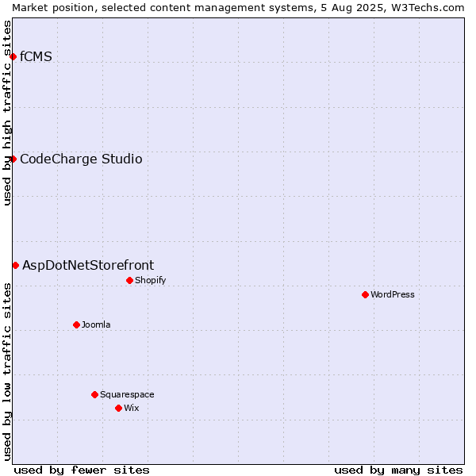Click the Joomla red marker

coord(76,324)
